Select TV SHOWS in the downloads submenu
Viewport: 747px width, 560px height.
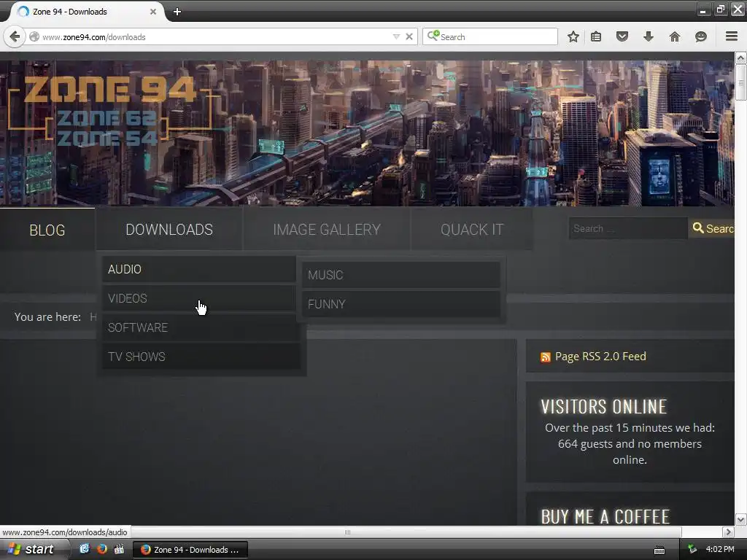[x=201, y=357]
